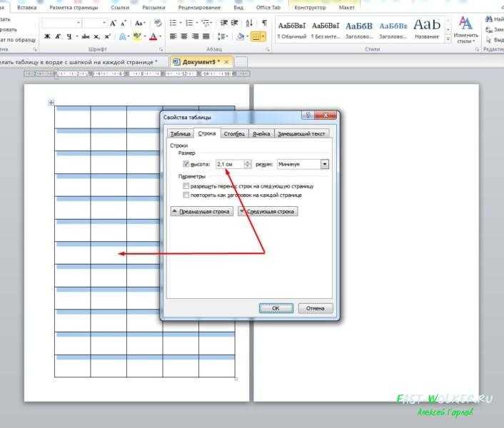This screenshot has width=504, height=428.
Task: Click the высота value field 2,1 см
Action: pyautogui.click(x=230, y=164)
